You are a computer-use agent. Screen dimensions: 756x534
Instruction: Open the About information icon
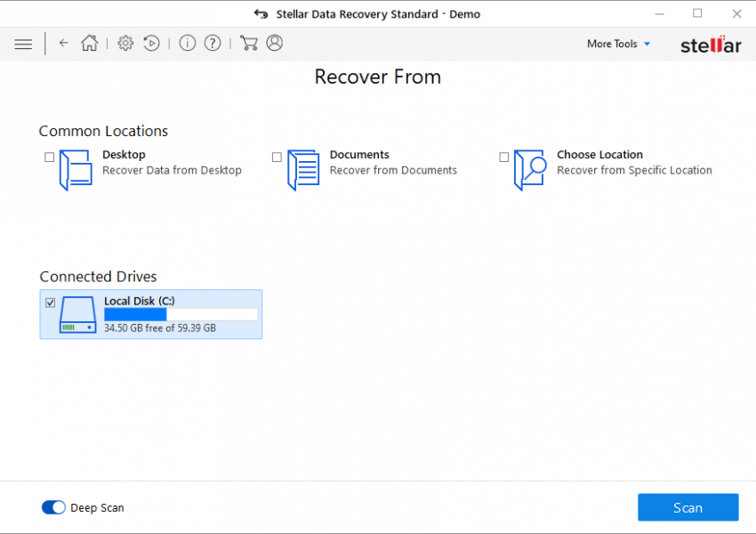[188, 43]
